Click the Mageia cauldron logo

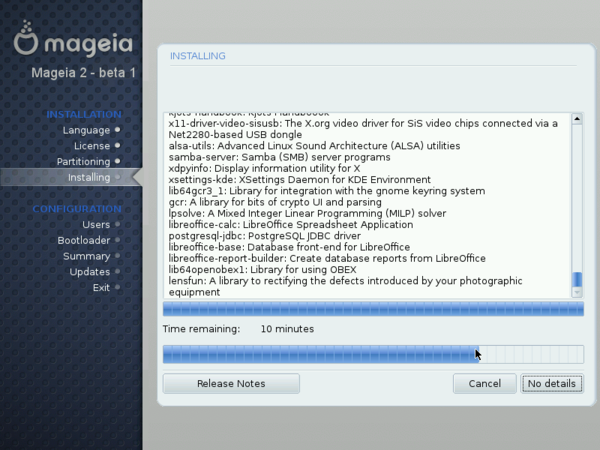click(26, 38)
